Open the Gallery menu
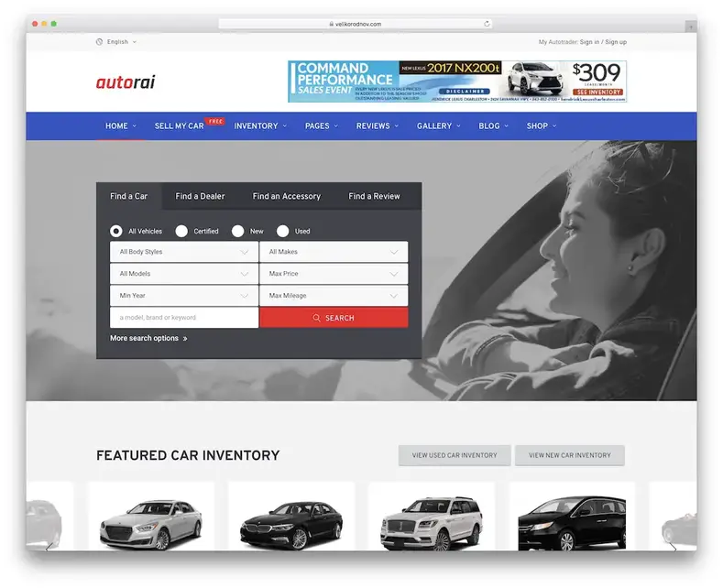723x588 pixels. point(439,125)
